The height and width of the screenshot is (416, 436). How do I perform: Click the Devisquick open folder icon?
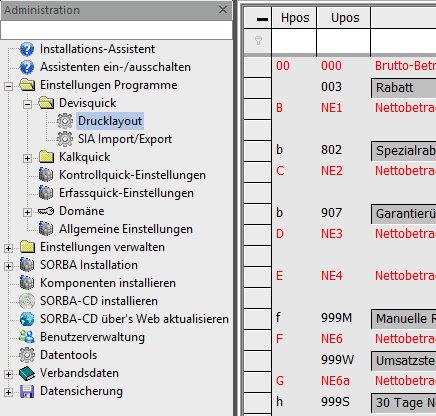point(46,103)
